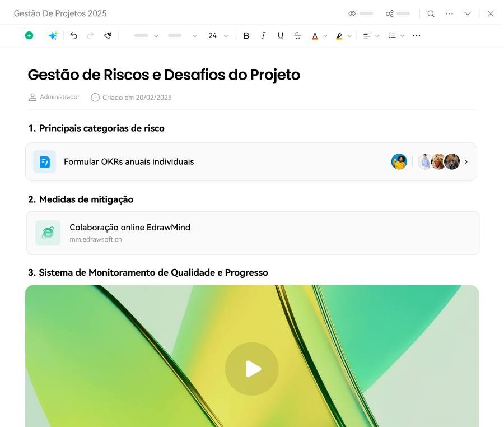Open the title bar more options menu
This screenshot has height=427, width=504.
(x=449, y=13)
